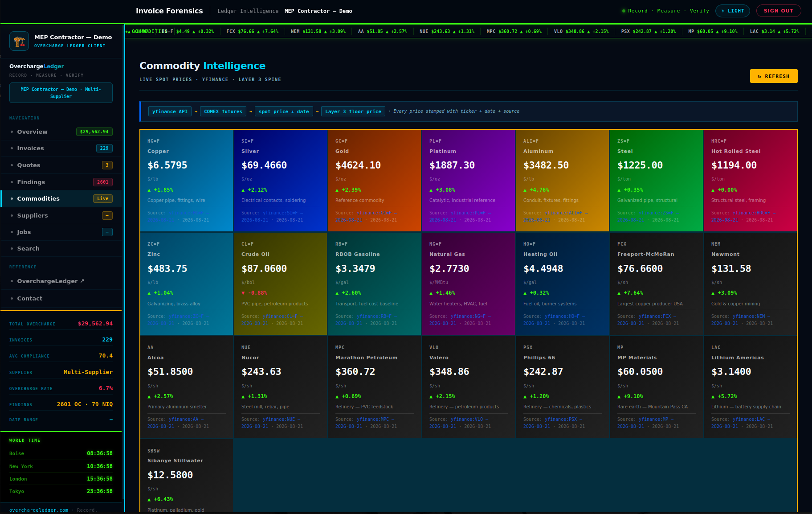The width and height of the screenshot is (812, 514).
Task: Open the Suppliers page
Action: pyautogui.click(x=61, y=215)
